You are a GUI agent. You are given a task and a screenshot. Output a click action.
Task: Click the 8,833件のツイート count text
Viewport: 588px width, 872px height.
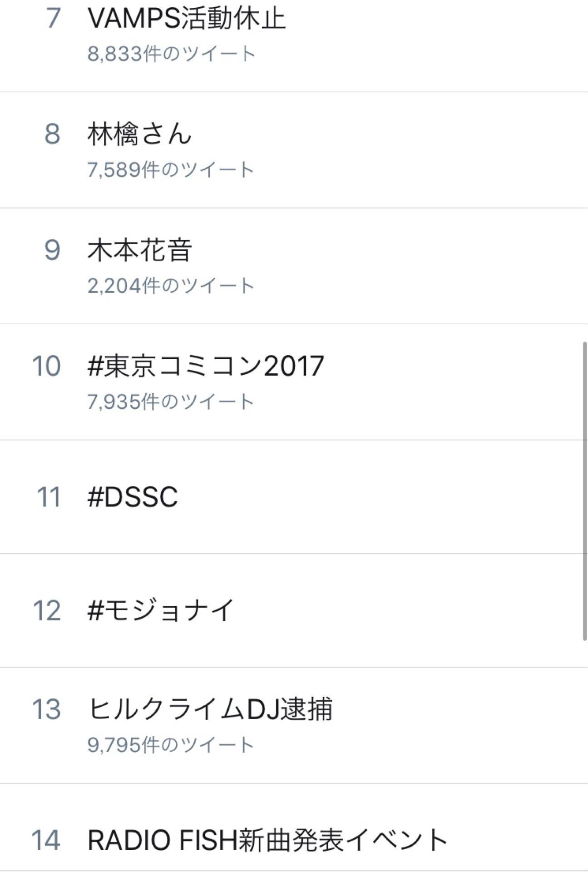point(172,54)
